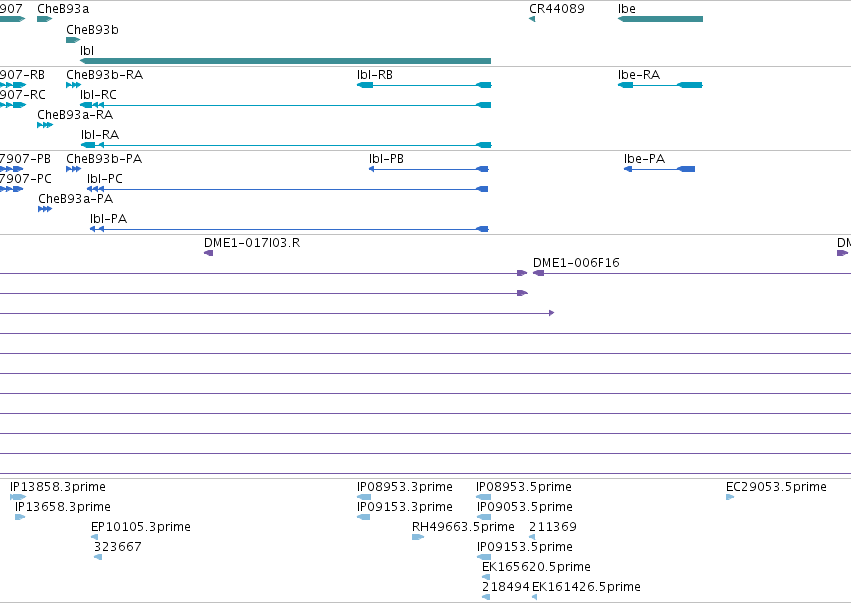This screenshot has width=851, height=603.
Task: Select the lbe-PA protein line
Action: pos(659,169)
